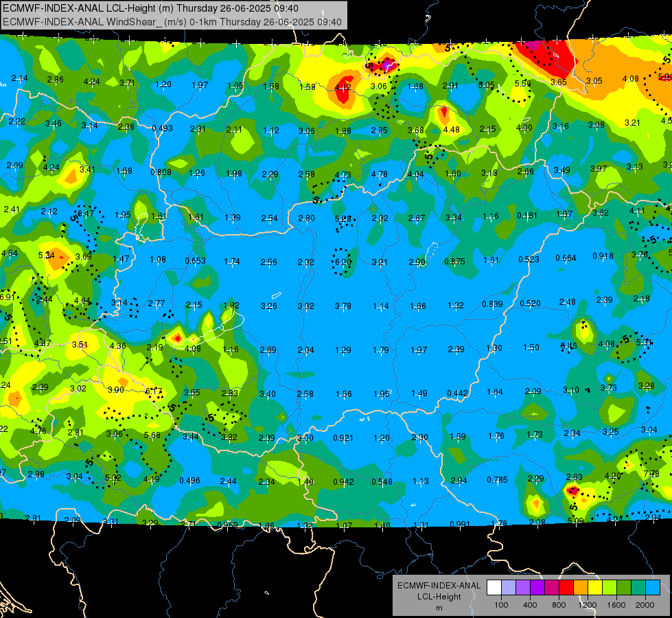Image resolution: width=672 pixels, height=618 pixels.
Task: Click wind shear value 0.942
Action: [344, 481]
